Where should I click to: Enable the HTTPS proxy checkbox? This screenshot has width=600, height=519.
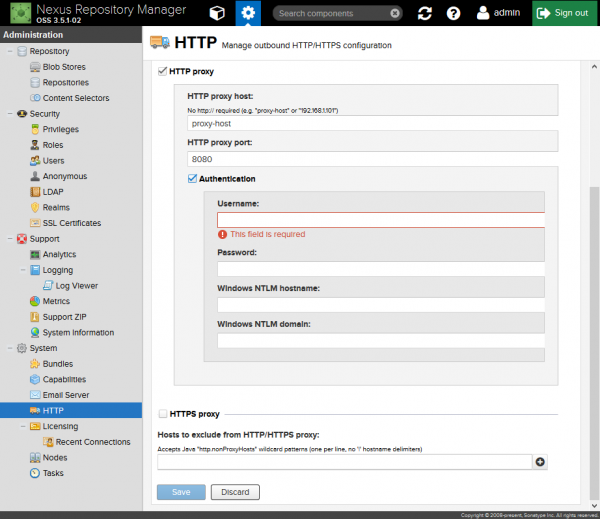click(163, 414)
